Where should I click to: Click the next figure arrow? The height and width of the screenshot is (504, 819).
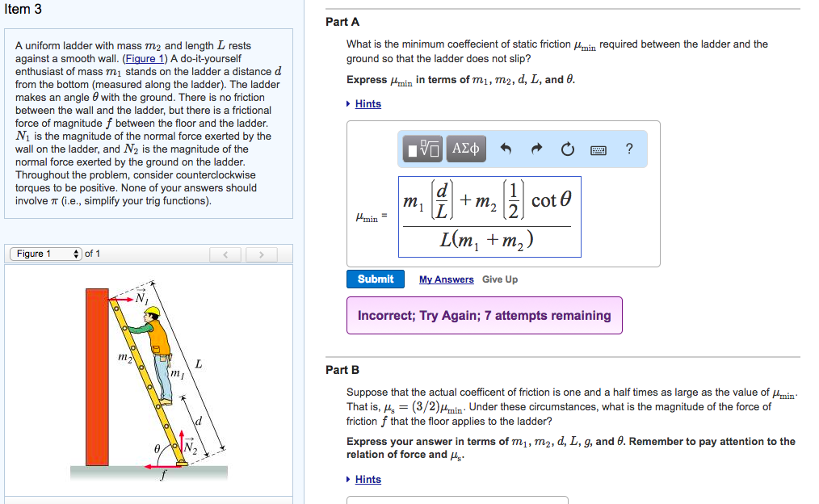(x=261, y=254)
